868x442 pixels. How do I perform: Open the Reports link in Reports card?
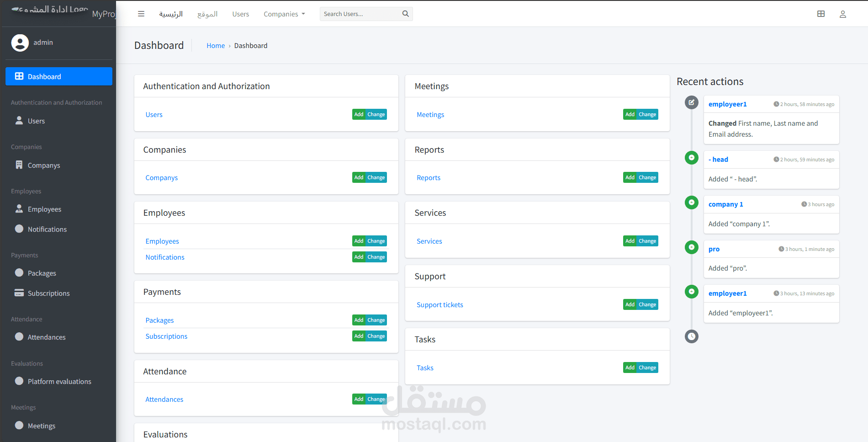pyautogui.click(x=429, y=178)
